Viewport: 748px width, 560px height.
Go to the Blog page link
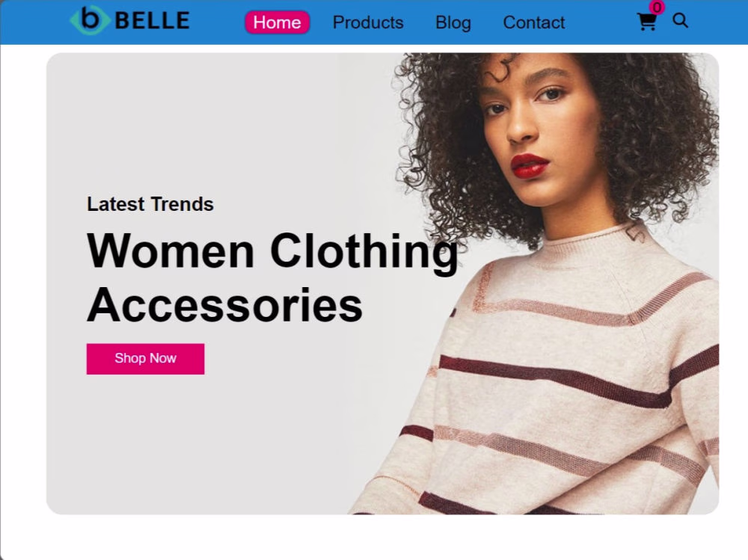tap(453, 22)
